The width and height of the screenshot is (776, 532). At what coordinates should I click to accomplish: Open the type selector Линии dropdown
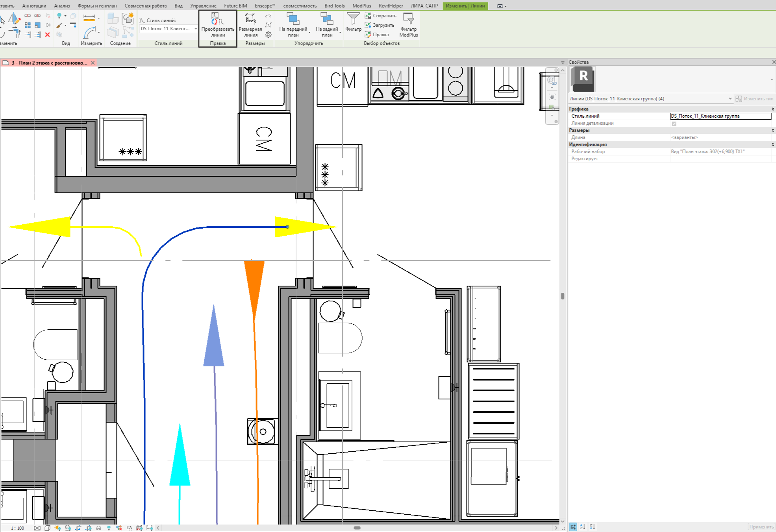click(x=730, y=99)
